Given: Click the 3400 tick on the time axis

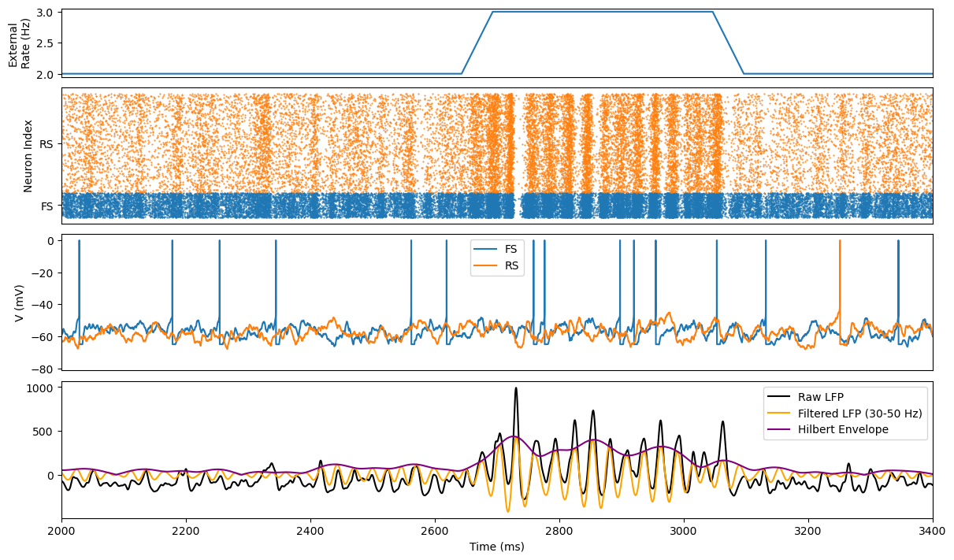Looking at the screenshot, I should (x=933, y=532).
